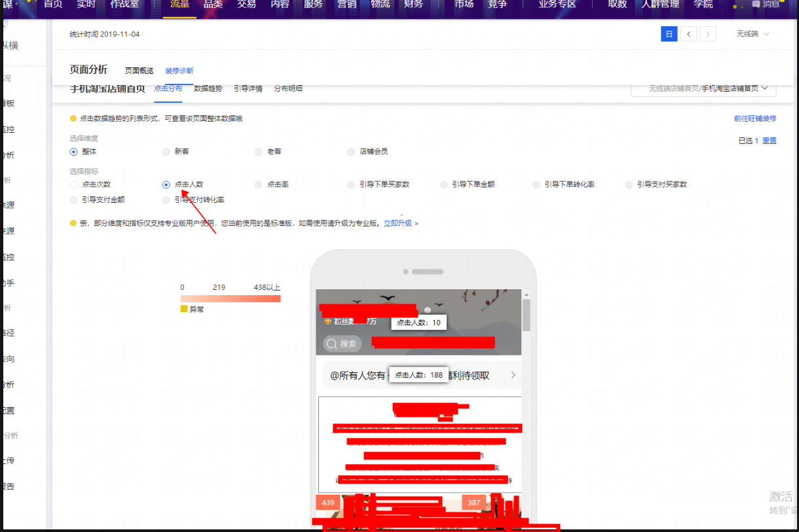Open 学院 in the top navigation
The image size is (799, 532).
pyautogui.click(x=703, y=5)
